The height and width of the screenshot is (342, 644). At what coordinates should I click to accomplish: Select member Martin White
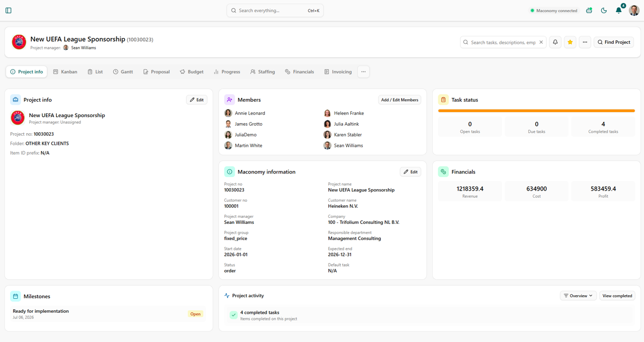pos(244,145)
